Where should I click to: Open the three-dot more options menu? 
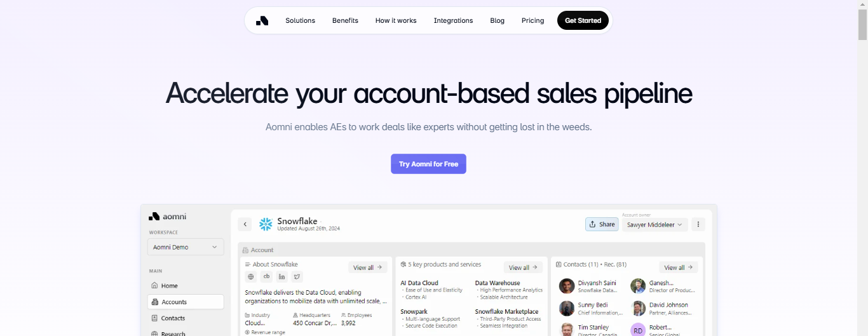pyautogui.click(x=698, y=224)
